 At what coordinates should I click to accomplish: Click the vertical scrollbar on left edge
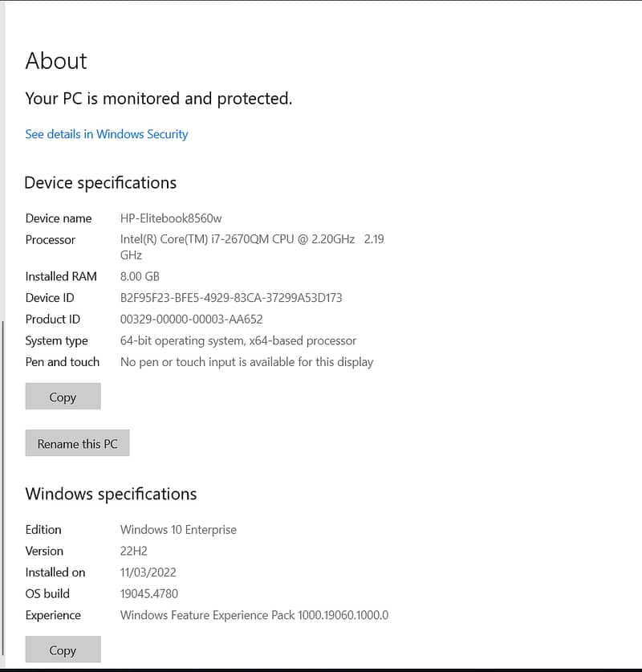[x=3, y=482]
